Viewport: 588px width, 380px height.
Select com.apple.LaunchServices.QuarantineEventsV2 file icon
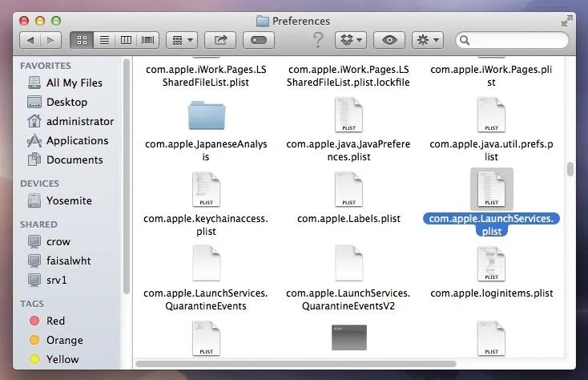click(x=348, y=263)
